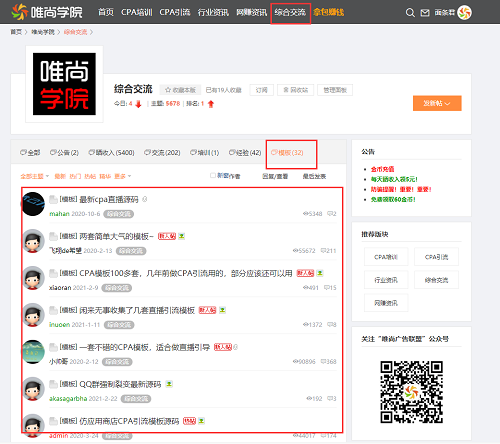Select the 模板 (32) category tab
Image resolution: width=500 pixels, height=444 pixels.
point(287,153)
